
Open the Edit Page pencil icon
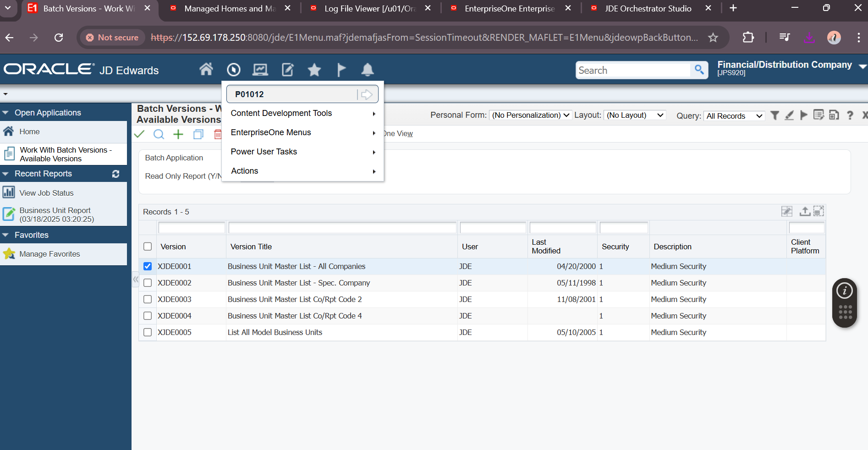(x=287, y=70)
